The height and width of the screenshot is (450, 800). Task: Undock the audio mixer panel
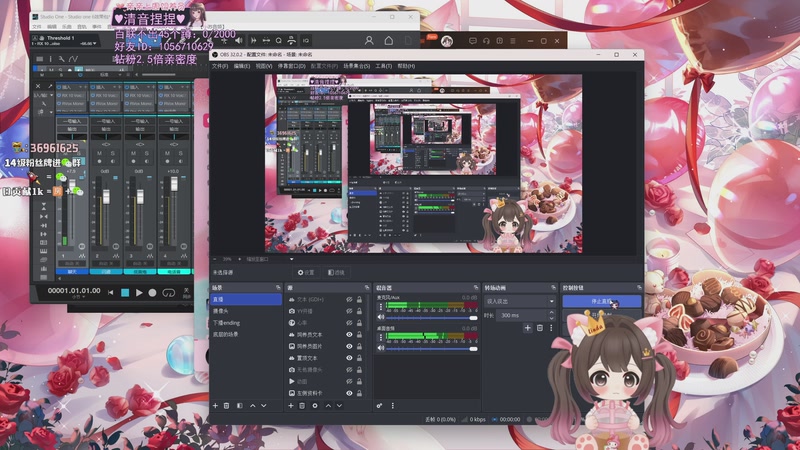tap(476, 288)
